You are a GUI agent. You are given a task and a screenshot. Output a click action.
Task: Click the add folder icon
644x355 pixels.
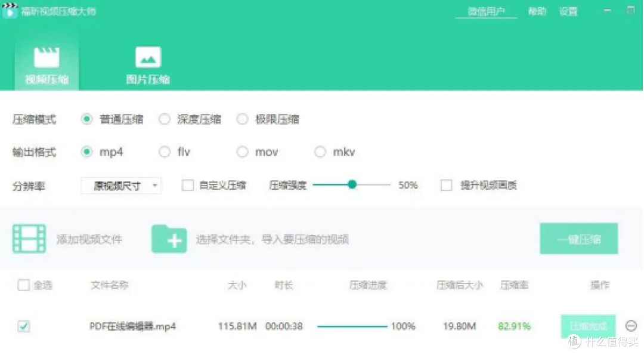point(169,239)
